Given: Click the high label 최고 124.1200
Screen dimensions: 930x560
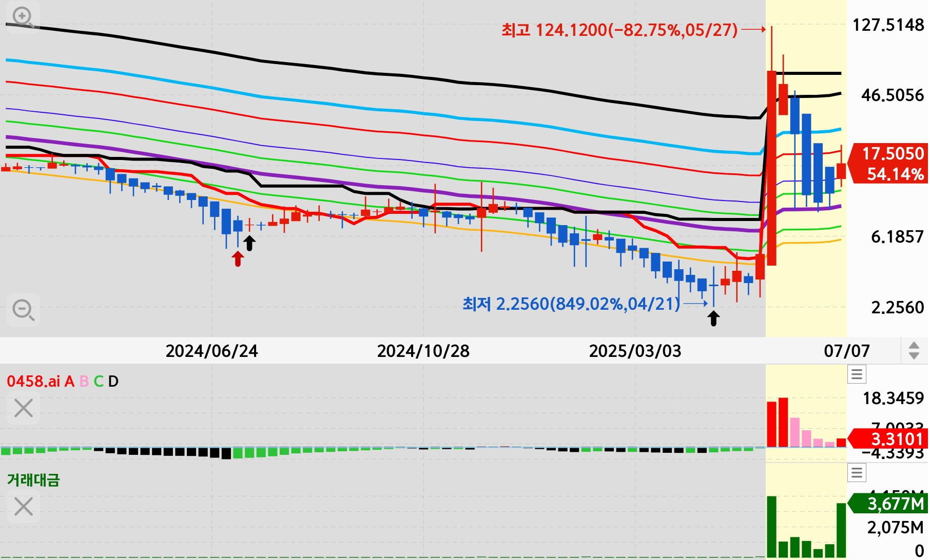Looking at the screenshot, I should point(619,30).
